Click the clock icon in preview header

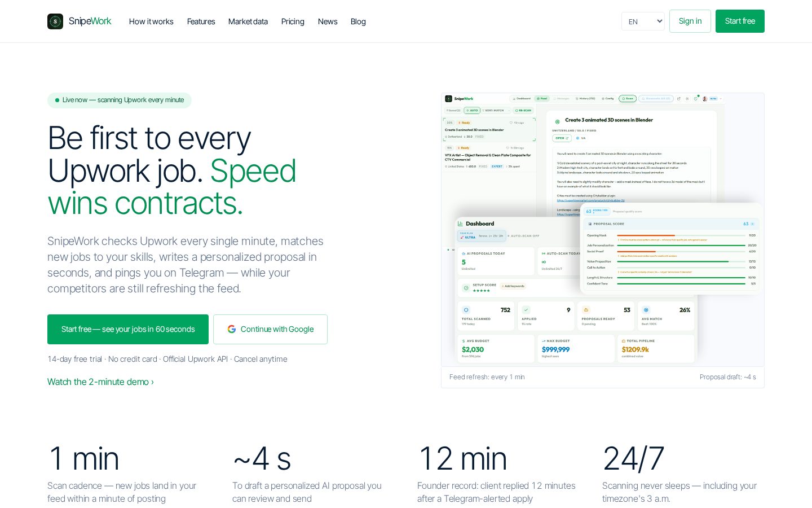695,99
